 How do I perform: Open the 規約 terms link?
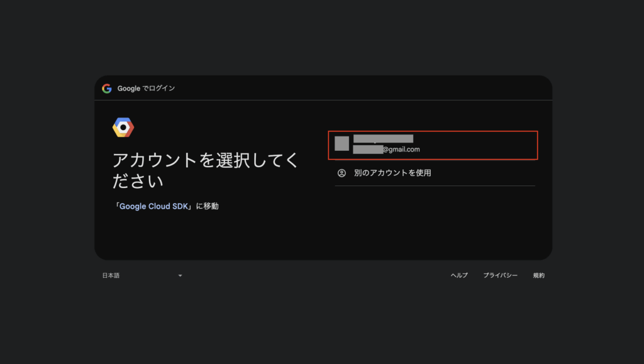pos(539,275)
